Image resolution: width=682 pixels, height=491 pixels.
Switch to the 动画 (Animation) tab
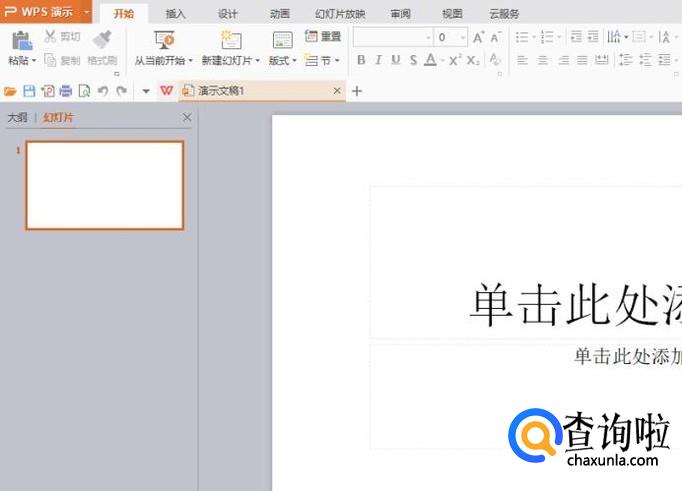(280, 14)
